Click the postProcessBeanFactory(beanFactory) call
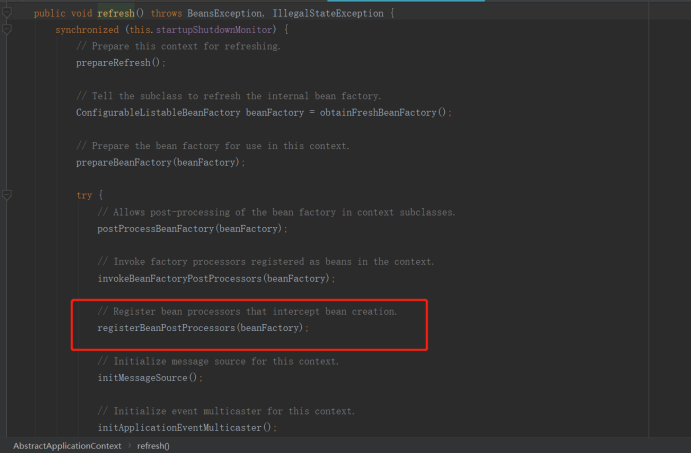The height and width of the screenshot is (453, 692). click(189, 229)
